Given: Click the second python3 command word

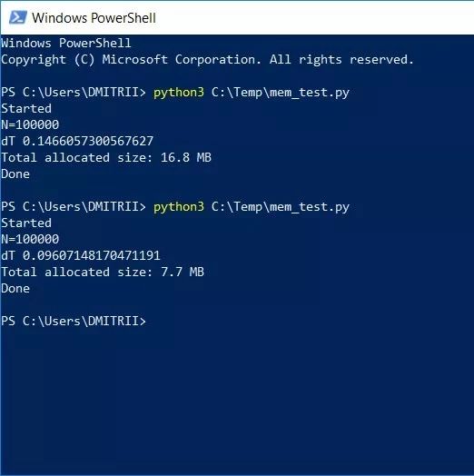Looking at the screenshot, I should tap(179, 207).
